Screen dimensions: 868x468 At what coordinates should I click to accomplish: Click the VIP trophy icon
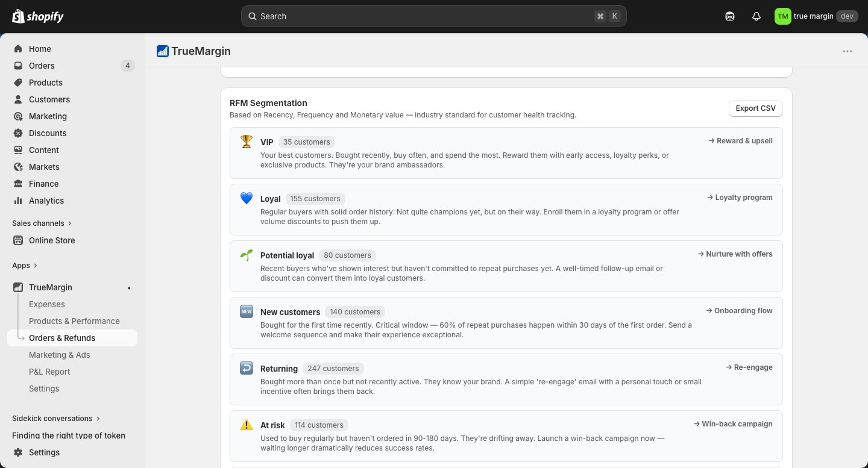(247, 142)
